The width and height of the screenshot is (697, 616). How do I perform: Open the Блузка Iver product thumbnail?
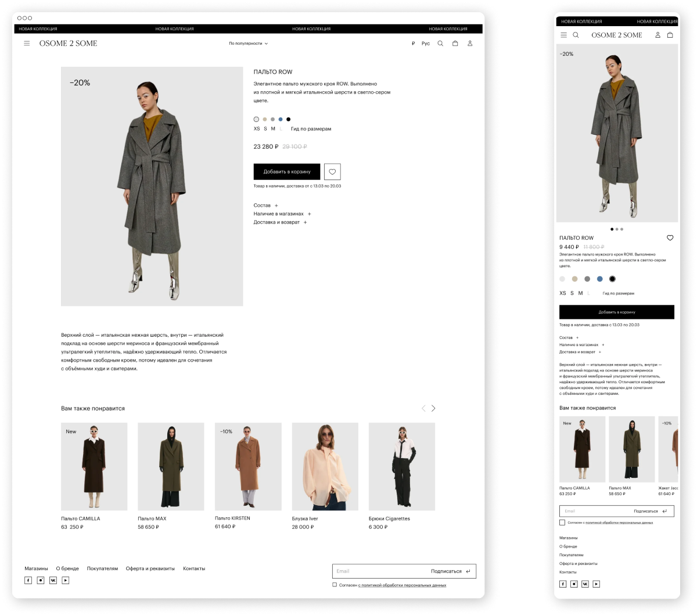(325, 467)
